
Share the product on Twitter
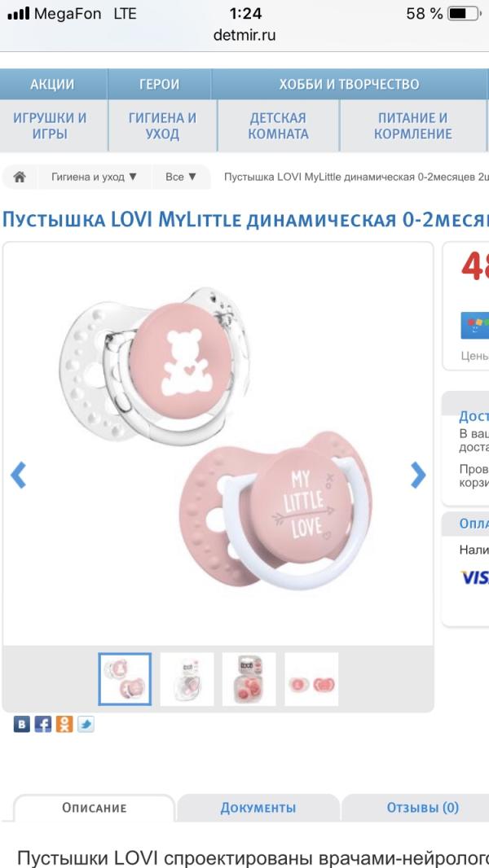(86, 724)
